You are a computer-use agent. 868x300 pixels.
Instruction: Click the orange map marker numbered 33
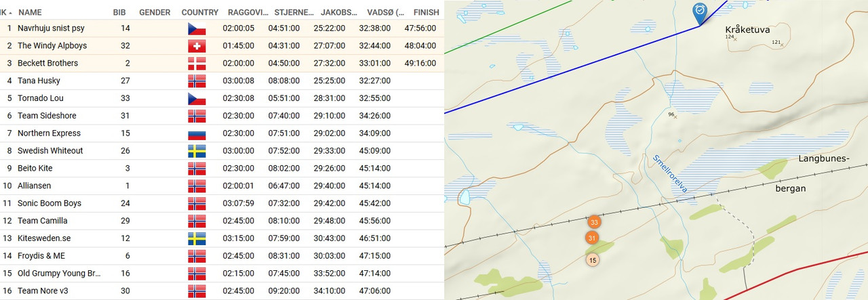(595, 222)
